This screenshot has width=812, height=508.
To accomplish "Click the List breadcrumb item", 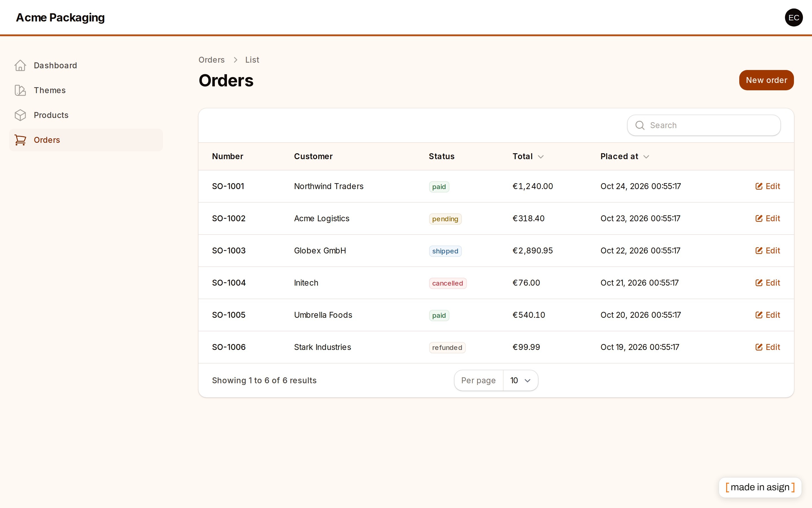I will point(252,60).
